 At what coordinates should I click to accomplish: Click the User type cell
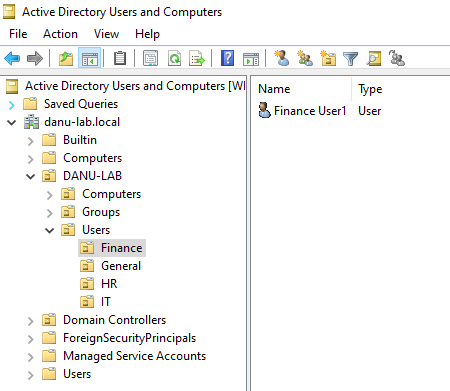(x=369, y=111)
